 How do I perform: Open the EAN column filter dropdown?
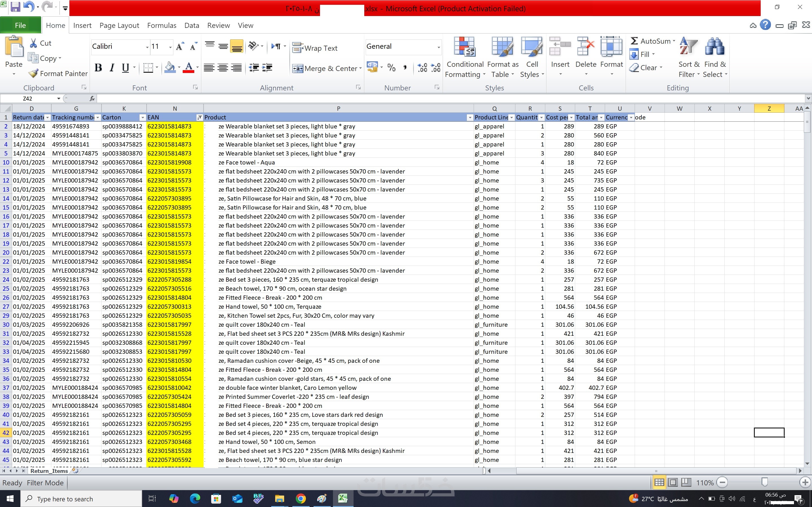pyautogui.click(x=199, y=117)
